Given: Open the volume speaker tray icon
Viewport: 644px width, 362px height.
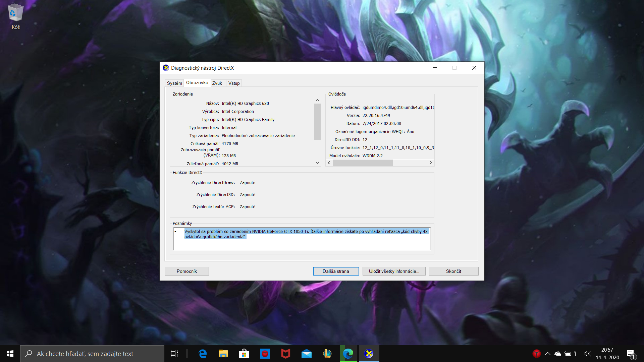Looking at the screenshot, I should click(587, 354).
